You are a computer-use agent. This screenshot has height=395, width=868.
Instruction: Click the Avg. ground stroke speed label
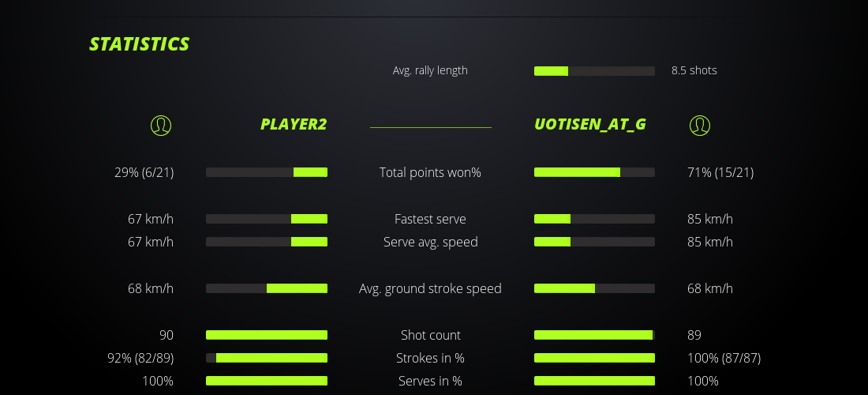[x=430, y=288]
